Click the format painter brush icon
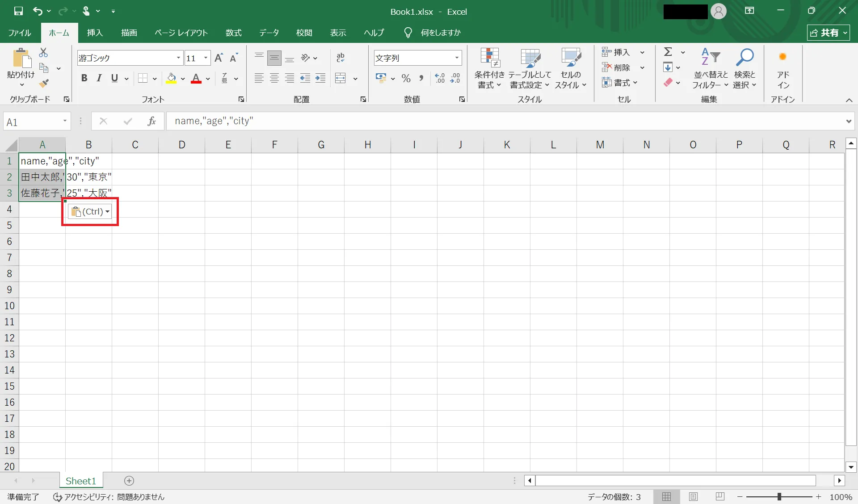858x504 pixels. click(x=44, y=83)
